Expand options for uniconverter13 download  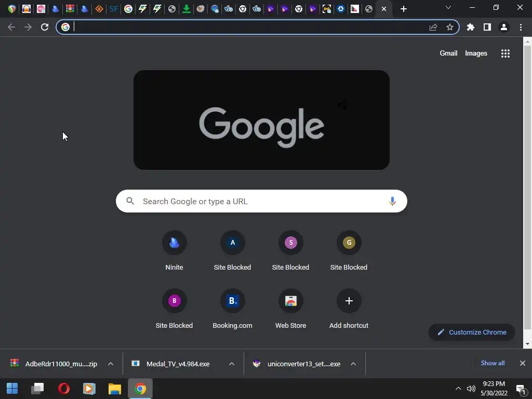(353, 364)
